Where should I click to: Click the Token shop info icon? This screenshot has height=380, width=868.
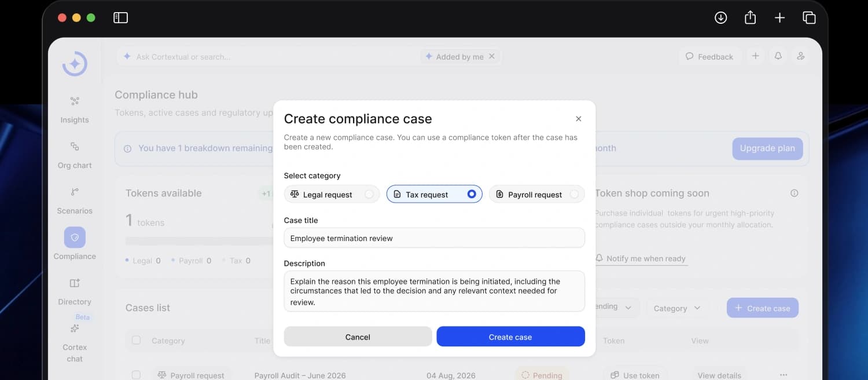pos(794,193)
